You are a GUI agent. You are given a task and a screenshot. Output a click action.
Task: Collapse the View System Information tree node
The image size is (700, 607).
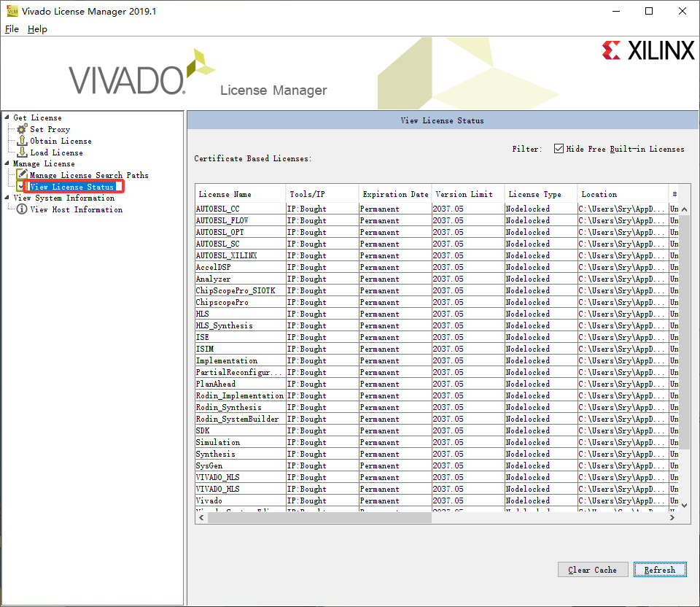[x=7, y=198]
